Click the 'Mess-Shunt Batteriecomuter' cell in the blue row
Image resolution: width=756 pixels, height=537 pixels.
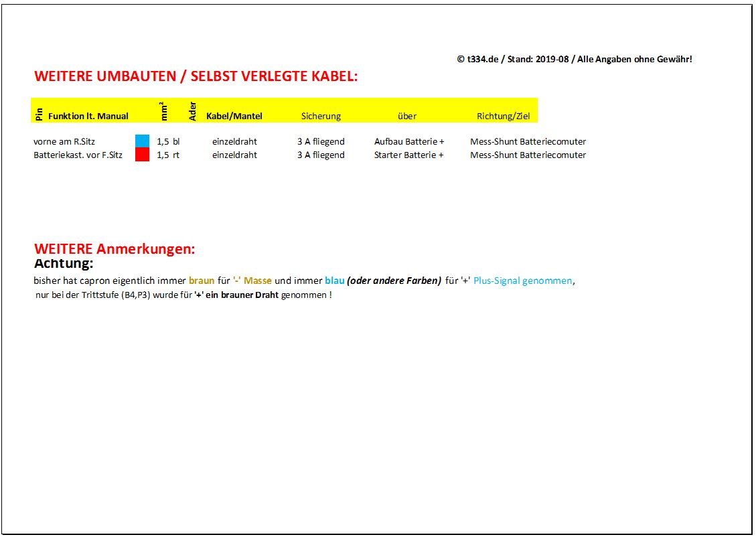pos(528,141)
